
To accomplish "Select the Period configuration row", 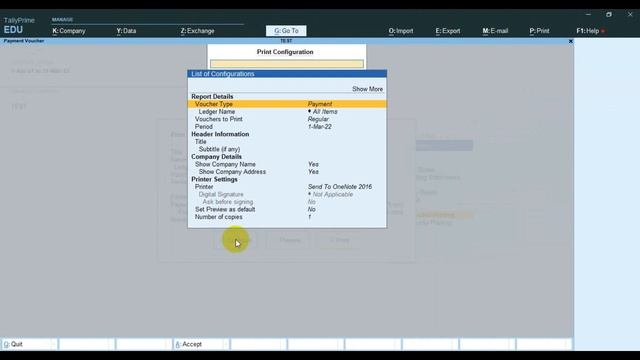I will pyautogui.click(x=287, y=127).
